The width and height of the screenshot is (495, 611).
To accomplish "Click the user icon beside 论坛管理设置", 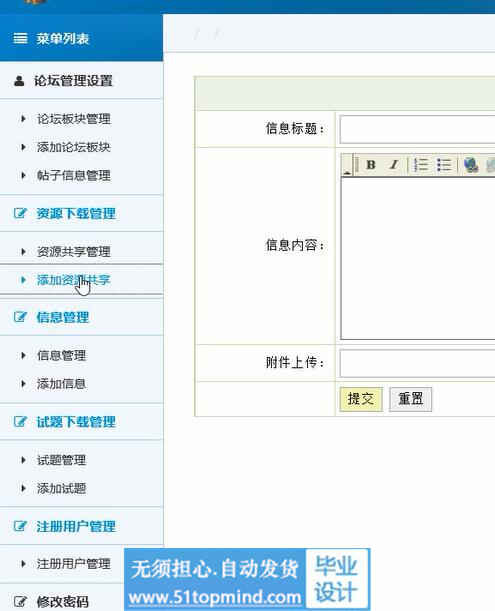I will click(19, 81).
